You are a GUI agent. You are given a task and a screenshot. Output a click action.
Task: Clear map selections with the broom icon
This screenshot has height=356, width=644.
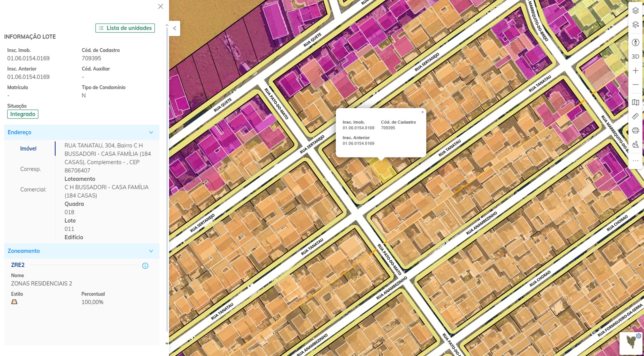[x=635, y=145]
